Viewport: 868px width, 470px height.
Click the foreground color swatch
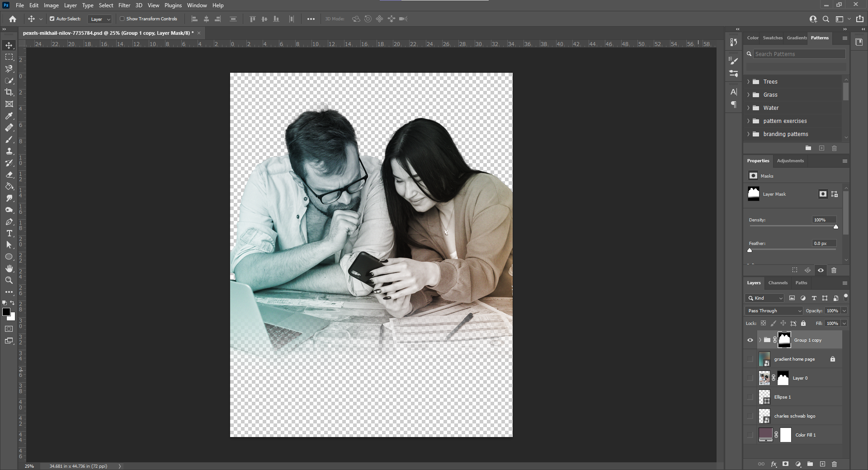pyautogui.click(x=6, y=312)
